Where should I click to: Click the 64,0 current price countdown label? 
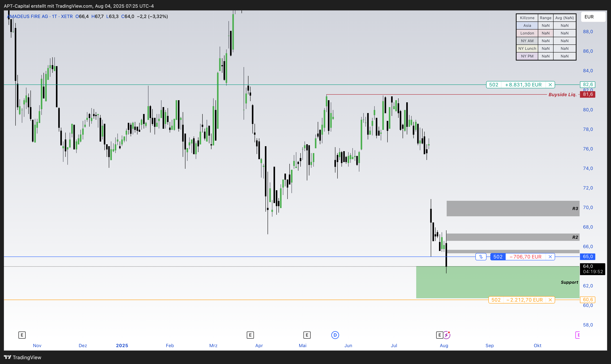coord(592,269)
